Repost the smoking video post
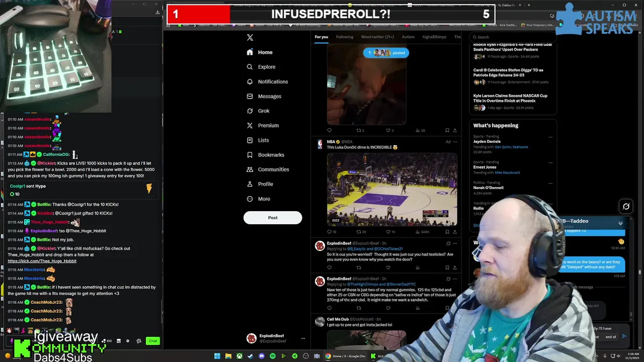The width and height of the screenshot is (644, 362). [360, 130]
